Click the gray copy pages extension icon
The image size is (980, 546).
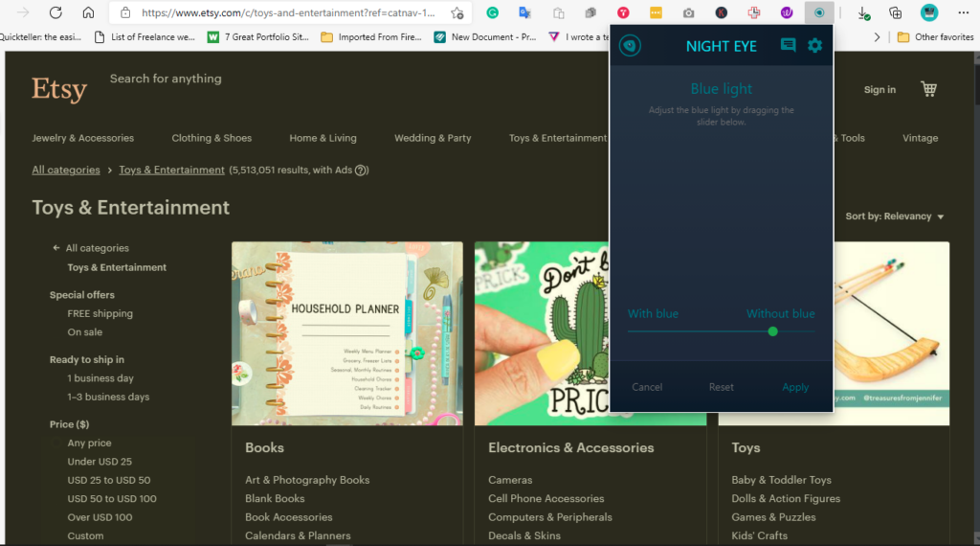[590, 12]
